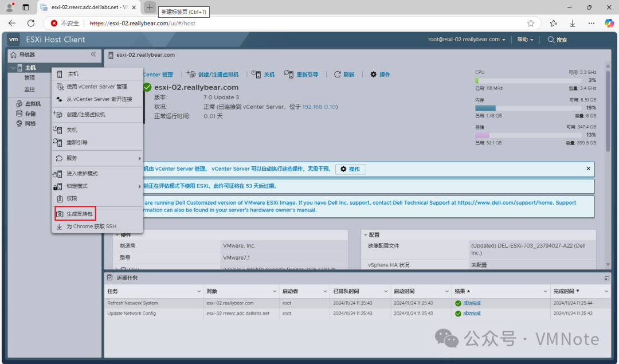Expand the 服务 submenu
The image size is (619, 364).
point(97,158)
